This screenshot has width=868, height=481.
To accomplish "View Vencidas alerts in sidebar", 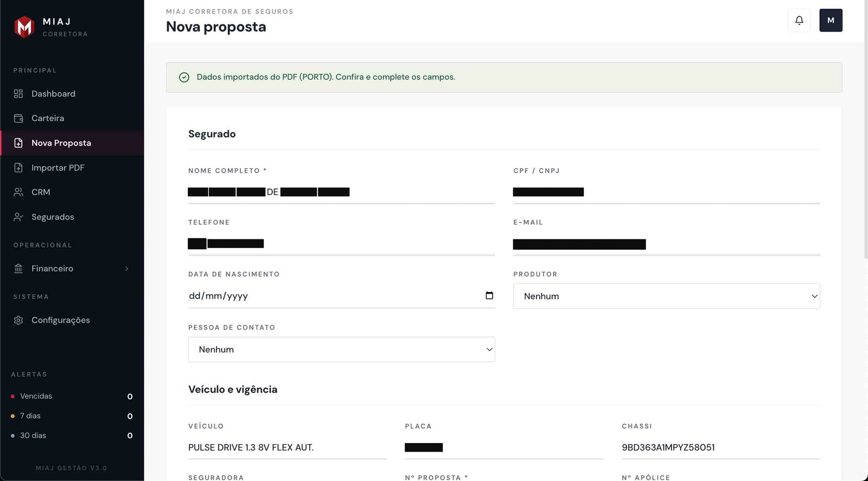I will [x=36, y=396].
